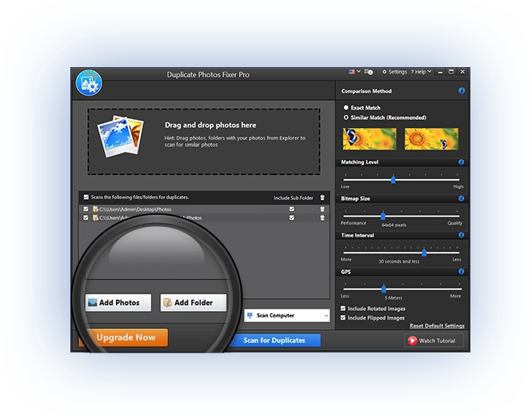Toggle checkbox for second folder row

pos(86,217)
